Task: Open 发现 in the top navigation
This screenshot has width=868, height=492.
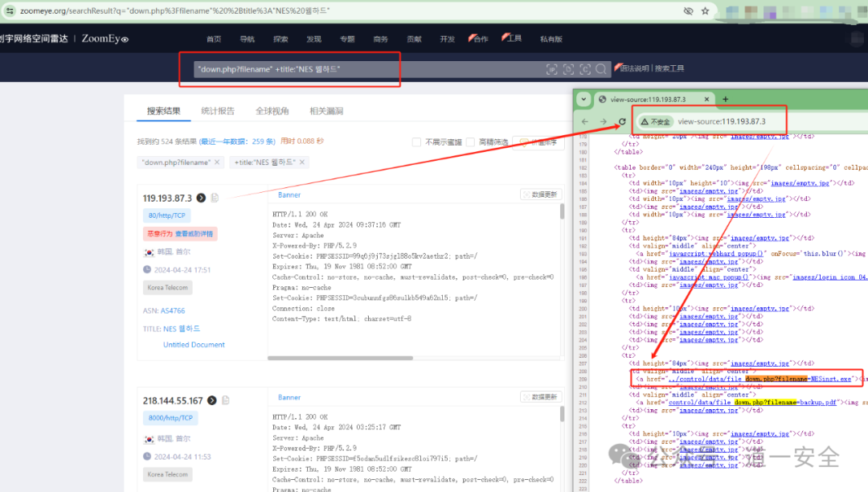Action: point(314,39)
